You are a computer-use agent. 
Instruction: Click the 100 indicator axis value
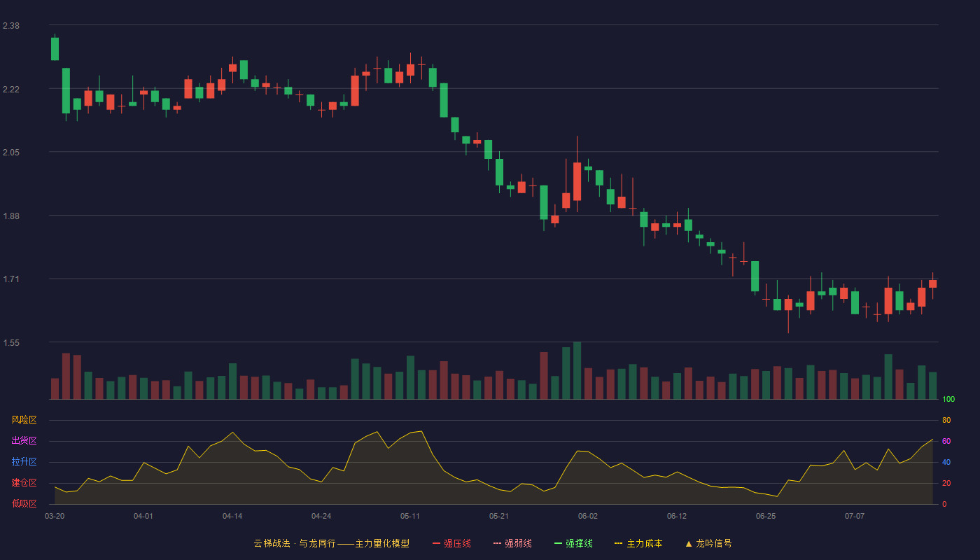tap(948, 400)
